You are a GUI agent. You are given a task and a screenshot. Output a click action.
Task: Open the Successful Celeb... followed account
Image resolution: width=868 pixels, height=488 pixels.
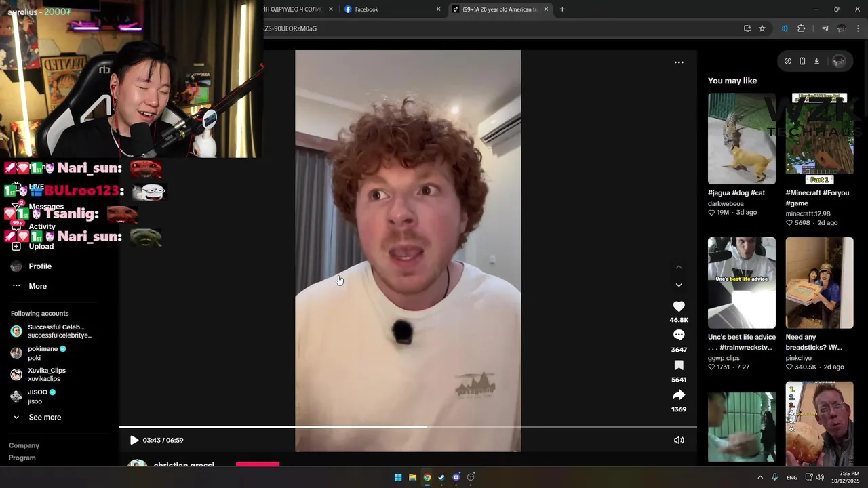[54, 331]
